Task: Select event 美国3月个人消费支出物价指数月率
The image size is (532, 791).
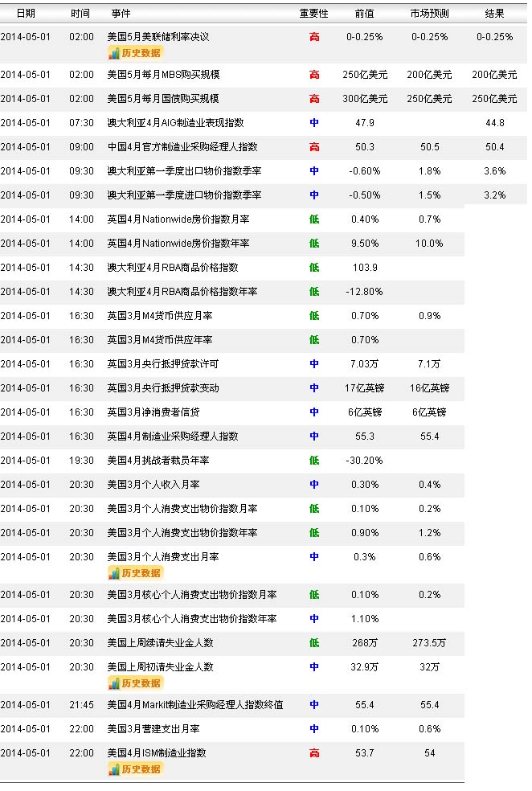Action: tap(182, 509)
